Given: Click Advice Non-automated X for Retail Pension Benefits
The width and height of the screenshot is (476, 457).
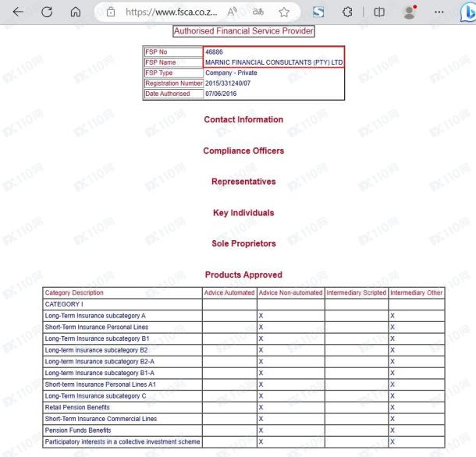Looking at the screenshot, I should pos(261,407).
